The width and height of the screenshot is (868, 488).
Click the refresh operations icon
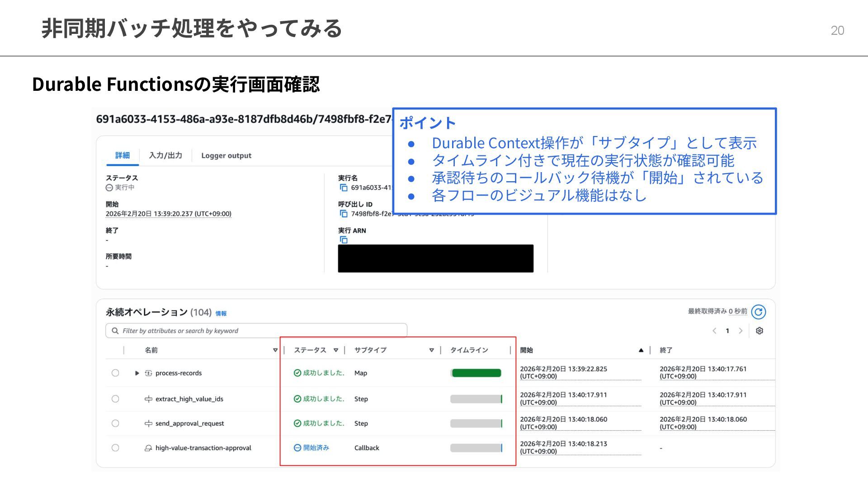click(758, 312)
